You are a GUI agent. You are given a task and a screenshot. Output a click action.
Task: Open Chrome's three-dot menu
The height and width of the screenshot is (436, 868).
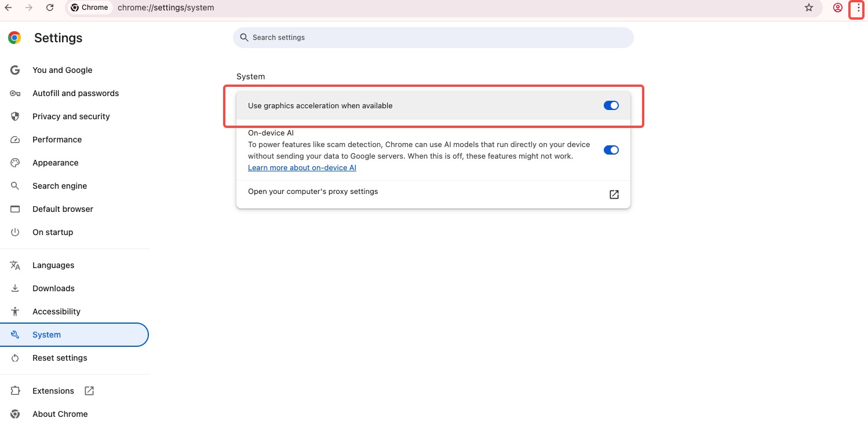tap(858, 8)
